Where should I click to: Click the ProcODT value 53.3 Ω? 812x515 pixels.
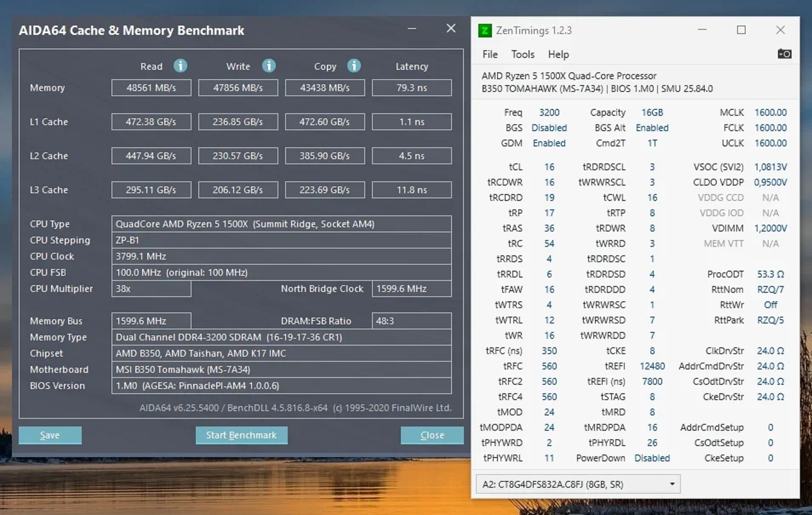[770, 274]
